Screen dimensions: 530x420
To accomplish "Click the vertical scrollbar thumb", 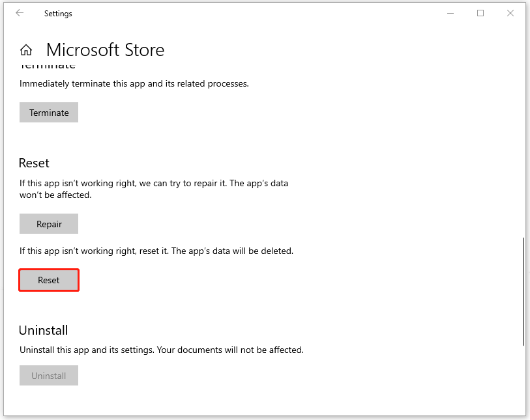I will click(x=522, y=291).
